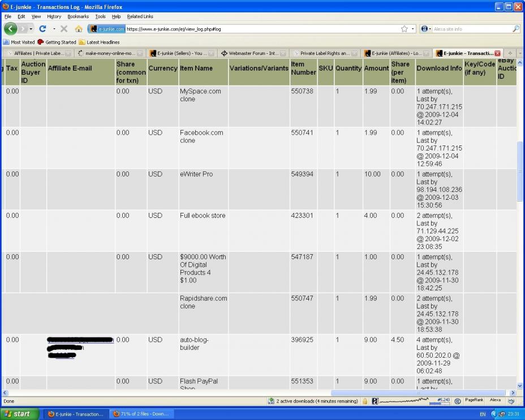Open the Help menu
The width and height of the screenshot is (525, 420).
click(x=116, y=16)
